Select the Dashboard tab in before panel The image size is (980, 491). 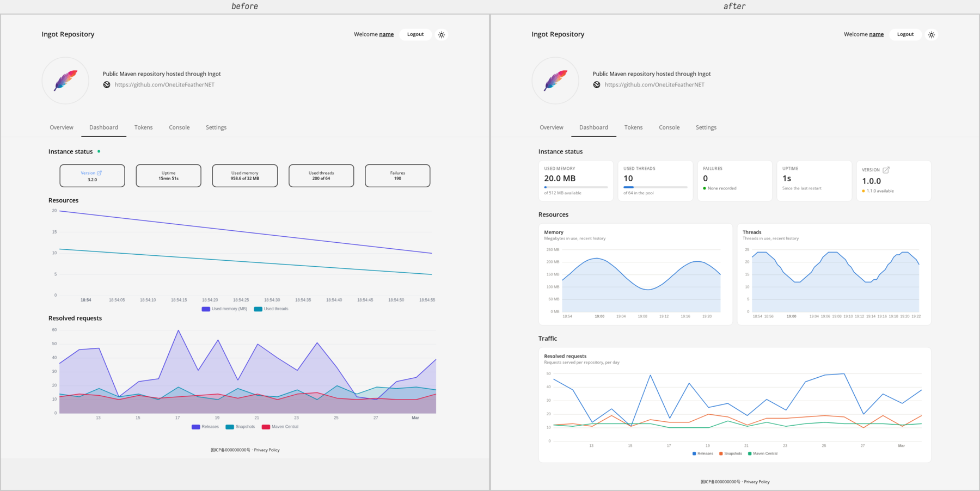point(103,127)
